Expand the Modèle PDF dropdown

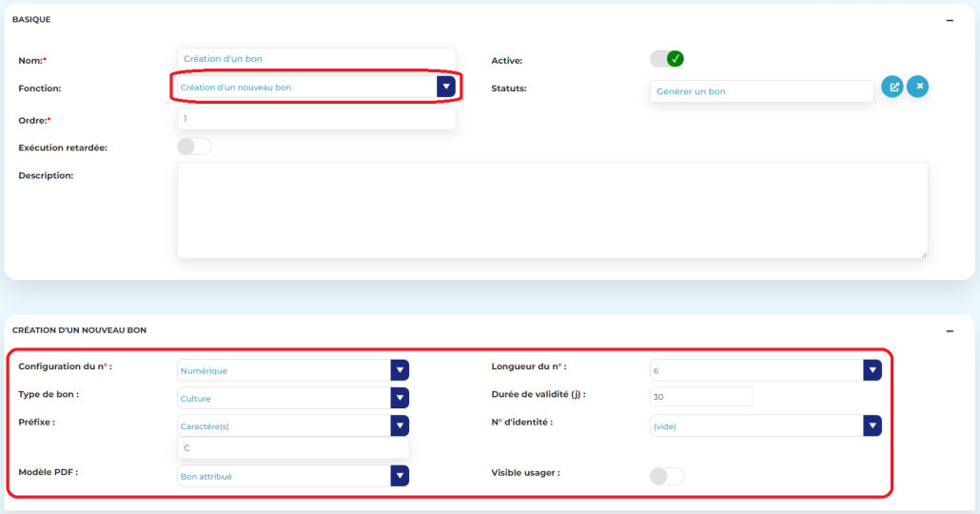(400, 476)
